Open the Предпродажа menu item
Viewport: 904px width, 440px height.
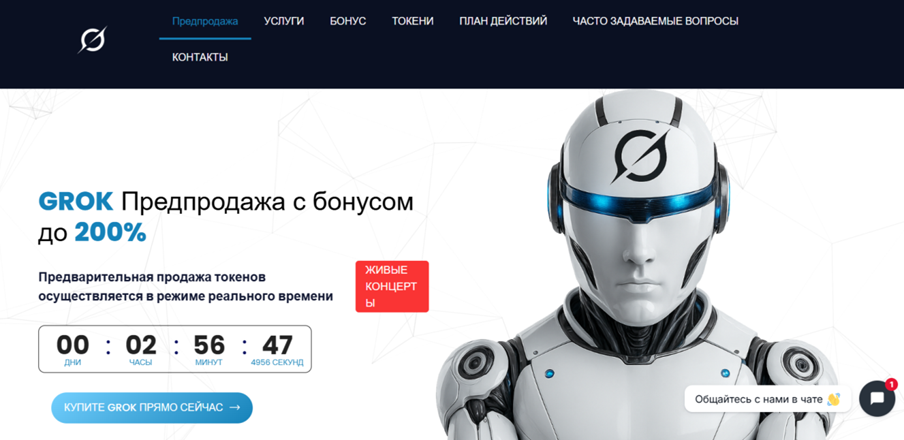[x=205, y=21]
